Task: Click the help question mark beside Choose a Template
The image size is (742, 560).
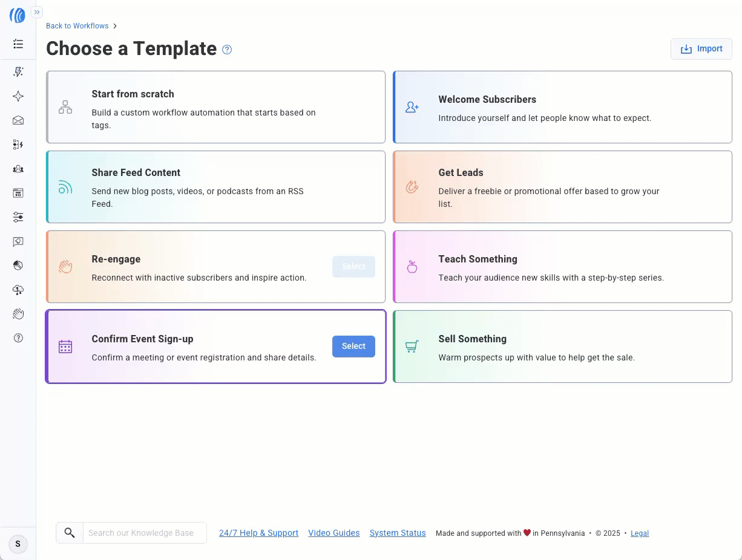Action: [227, 50]
